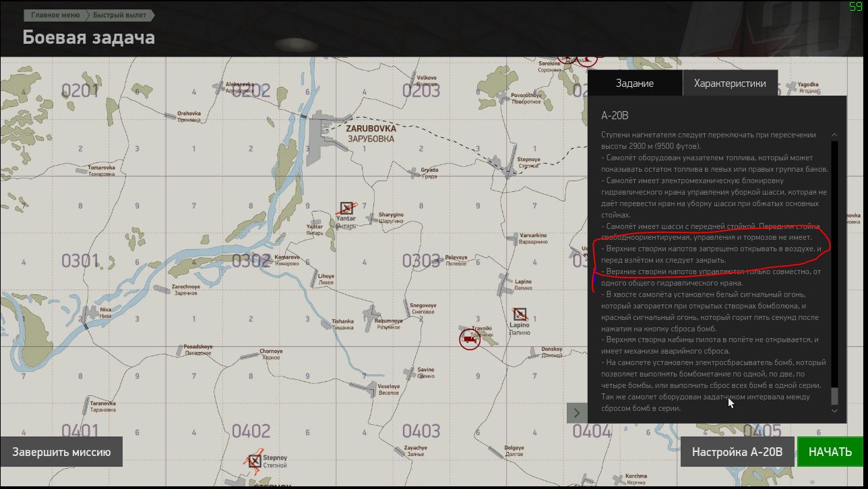Click Завершить миссию button
Image resolution: width=868 pixels, height=489 pixels.
(x=61, y=452)
